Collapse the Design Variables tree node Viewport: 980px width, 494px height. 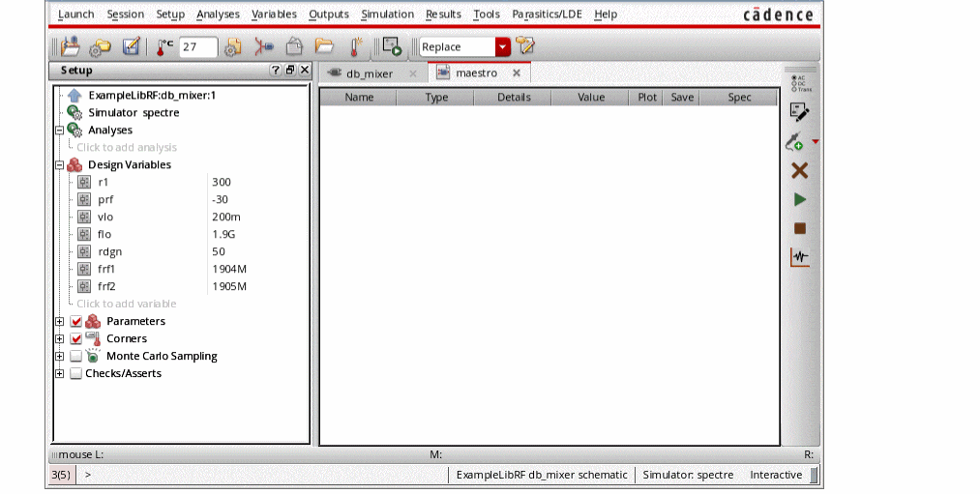59,165
